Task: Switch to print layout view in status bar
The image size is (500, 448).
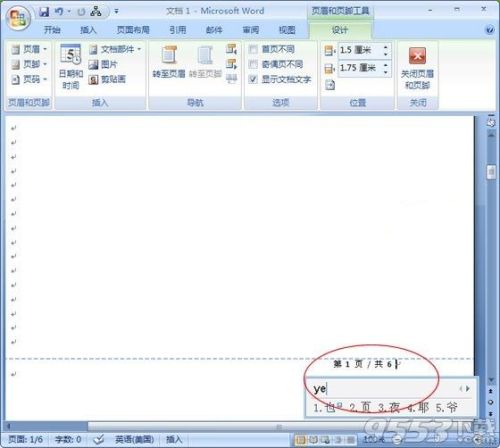Action: 300,440
